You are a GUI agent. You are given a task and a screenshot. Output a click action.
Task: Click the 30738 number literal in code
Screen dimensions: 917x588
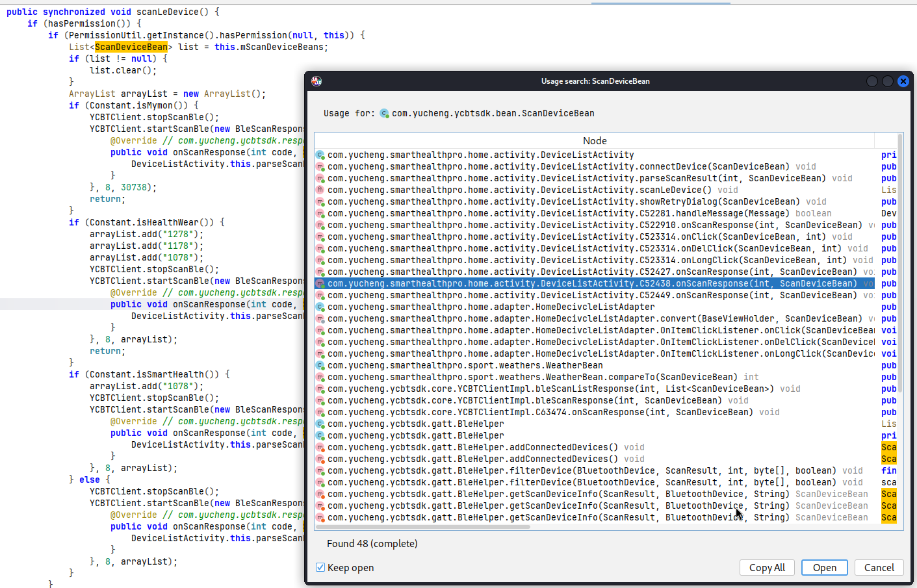[134, 187]
